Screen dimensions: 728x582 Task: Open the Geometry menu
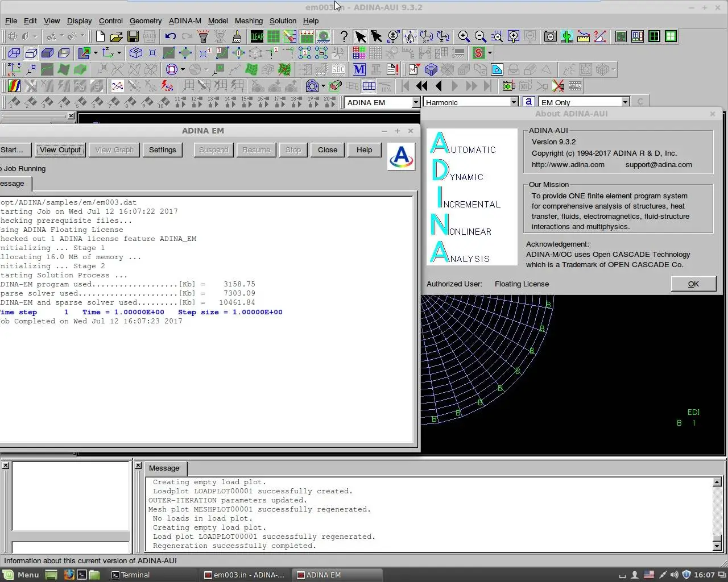coord(146,20)
